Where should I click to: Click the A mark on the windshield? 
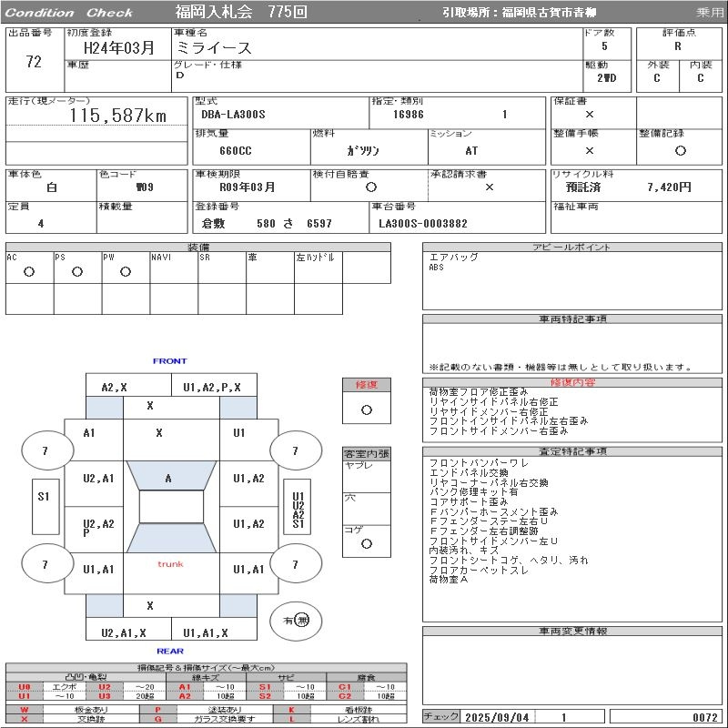pos(168,479)
